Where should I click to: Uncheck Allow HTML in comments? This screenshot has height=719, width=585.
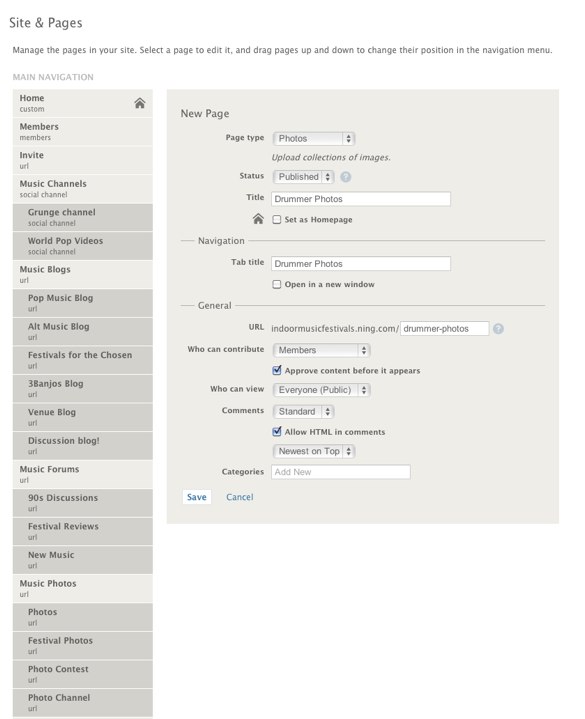276,431
